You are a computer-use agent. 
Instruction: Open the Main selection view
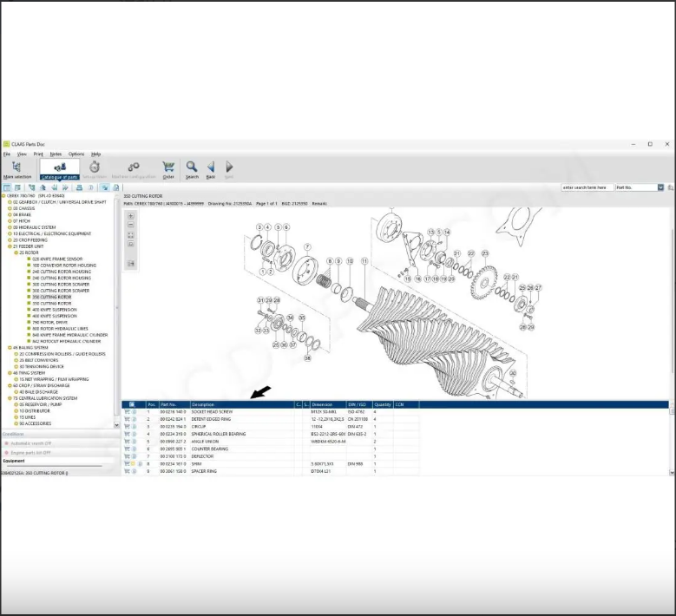click(16, 168)
